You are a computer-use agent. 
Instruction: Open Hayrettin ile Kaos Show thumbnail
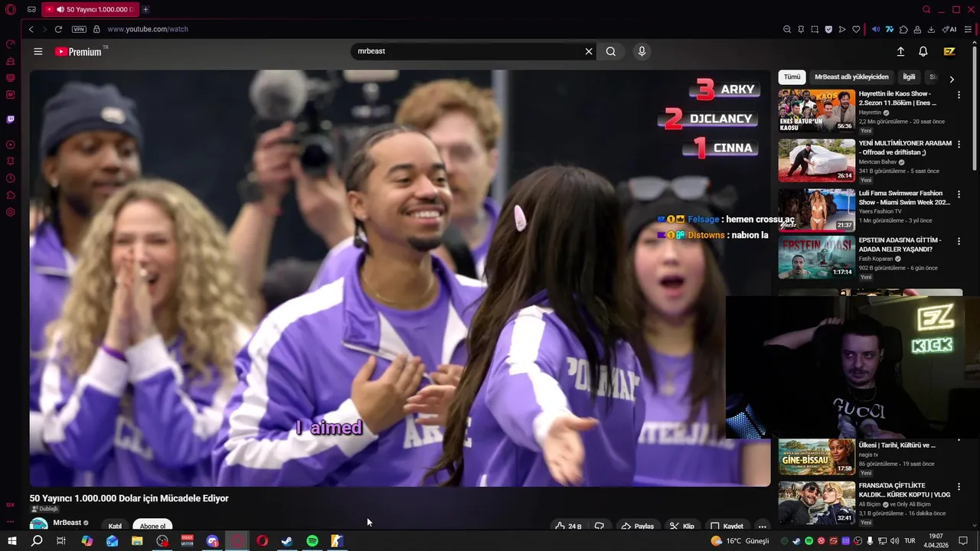click(817, 111)
